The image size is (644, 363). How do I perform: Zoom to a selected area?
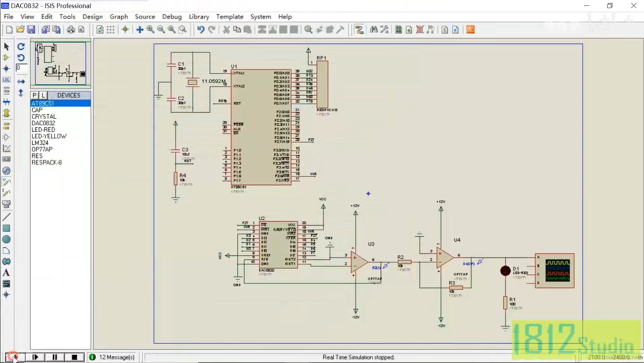coord(183,30)
